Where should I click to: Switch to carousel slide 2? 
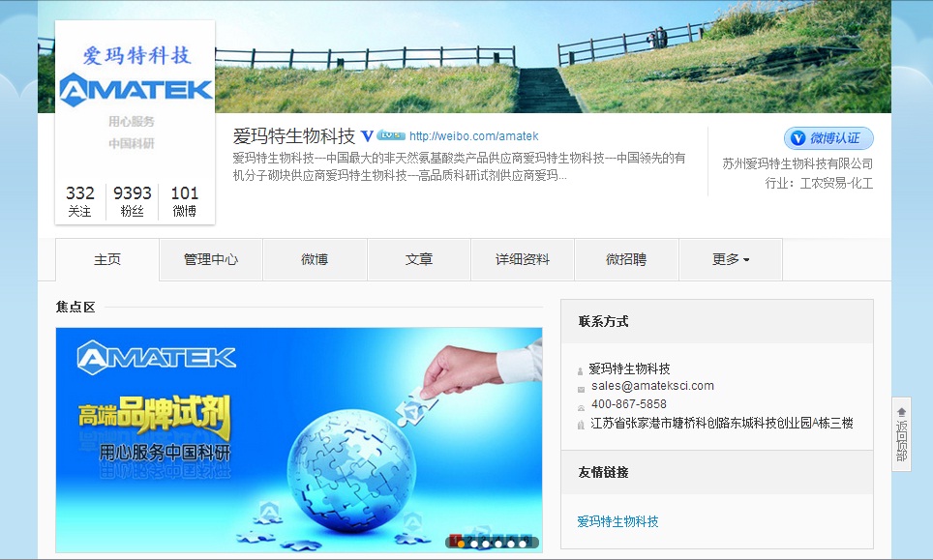(473, 544)
